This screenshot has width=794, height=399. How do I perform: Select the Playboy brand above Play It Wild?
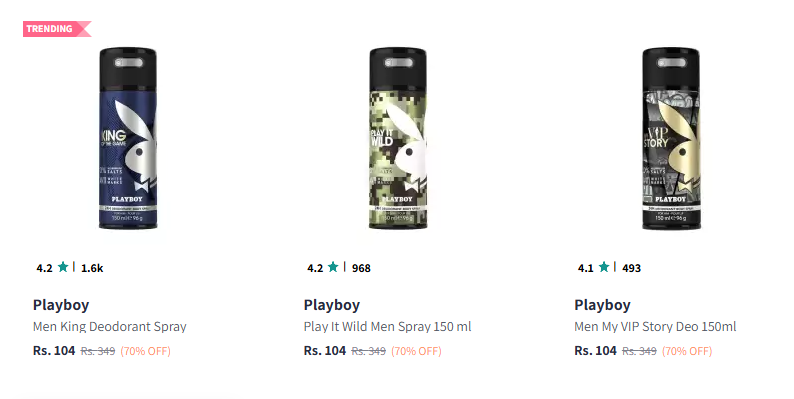[332, 305]
